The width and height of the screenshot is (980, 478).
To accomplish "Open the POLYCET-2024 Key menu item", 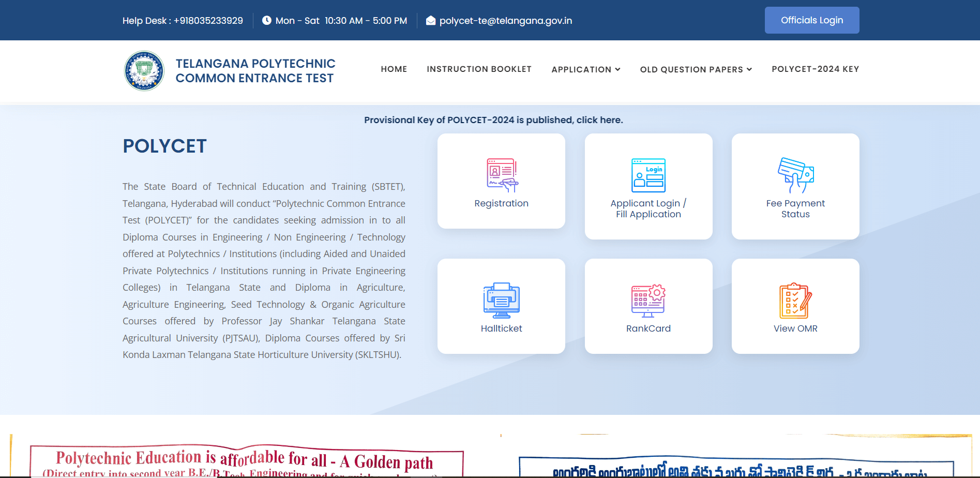I will [816, 69].
